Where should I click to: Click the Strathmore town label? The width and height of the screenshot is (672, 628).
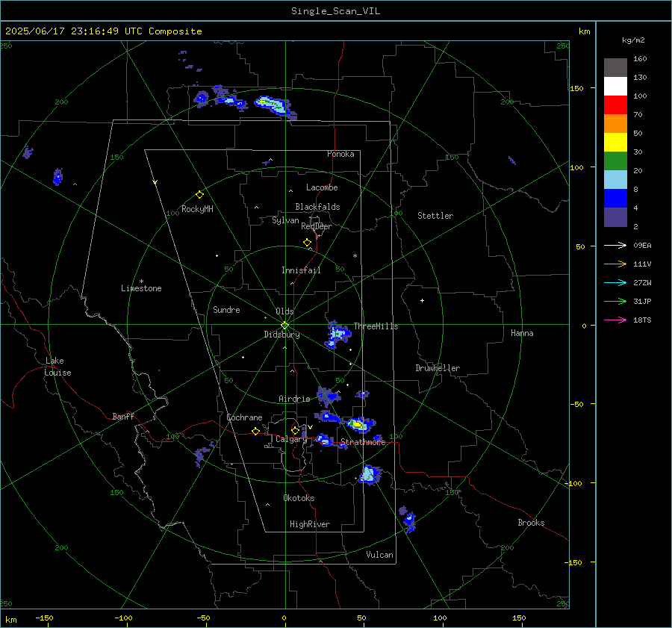coord(363,442)
